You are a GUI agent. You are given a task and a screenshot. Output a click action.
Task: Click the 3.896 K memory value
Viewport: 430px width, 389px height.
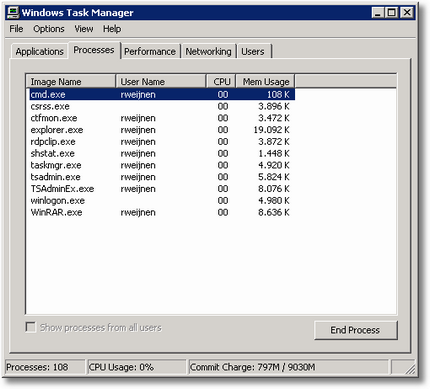pos(274,106)
